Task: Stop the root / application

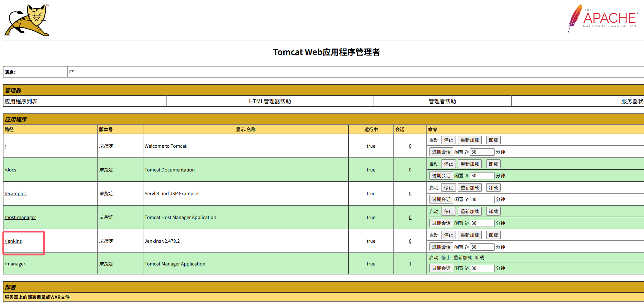Action: coord(448,140)
